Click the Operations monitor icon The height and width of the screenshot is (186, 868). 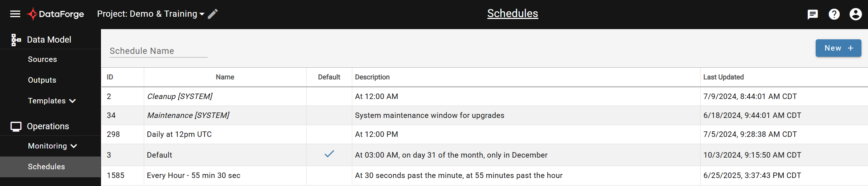point(16,126)
